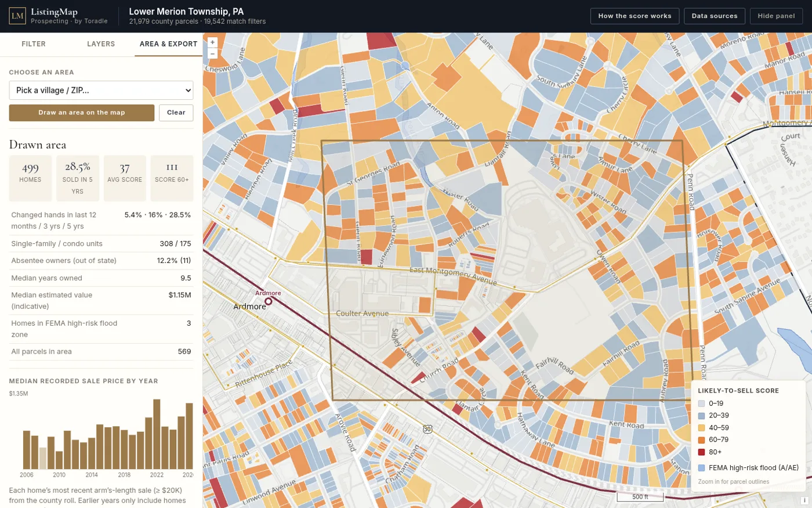Click the Hide panel button

(x=776, y=16)
